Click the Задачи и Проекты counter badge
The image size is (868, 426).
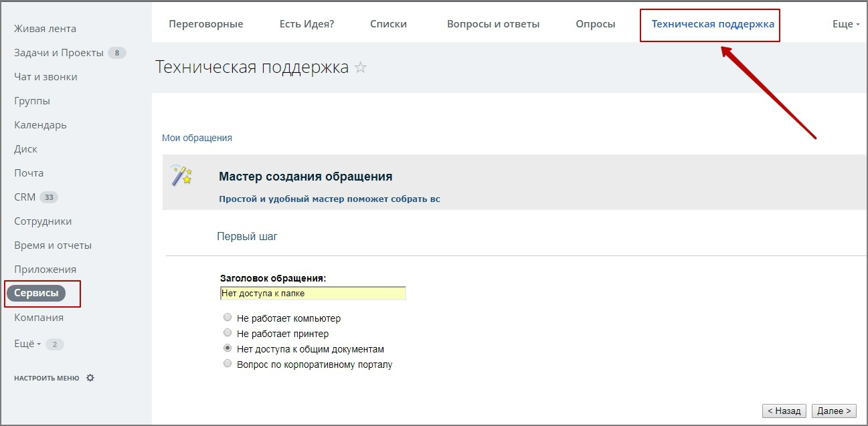(116, 53)
